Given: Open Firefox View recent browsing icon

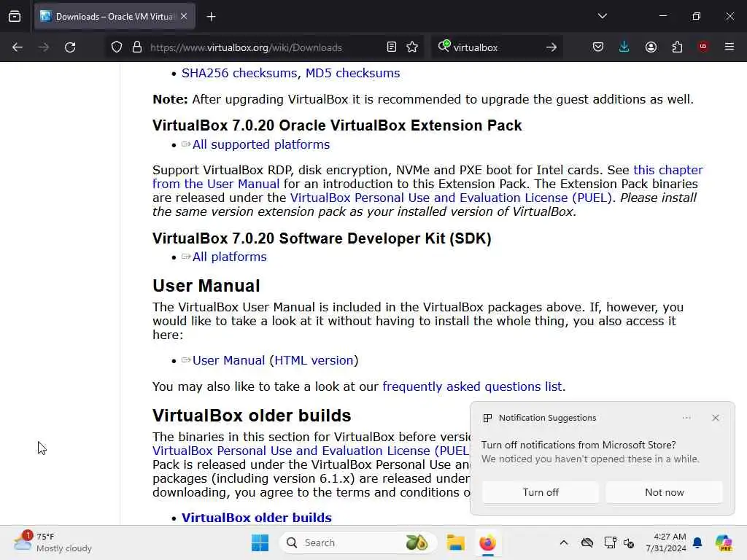Looking at the screenshot, I should pyautogui.click(x=15, y=16).
